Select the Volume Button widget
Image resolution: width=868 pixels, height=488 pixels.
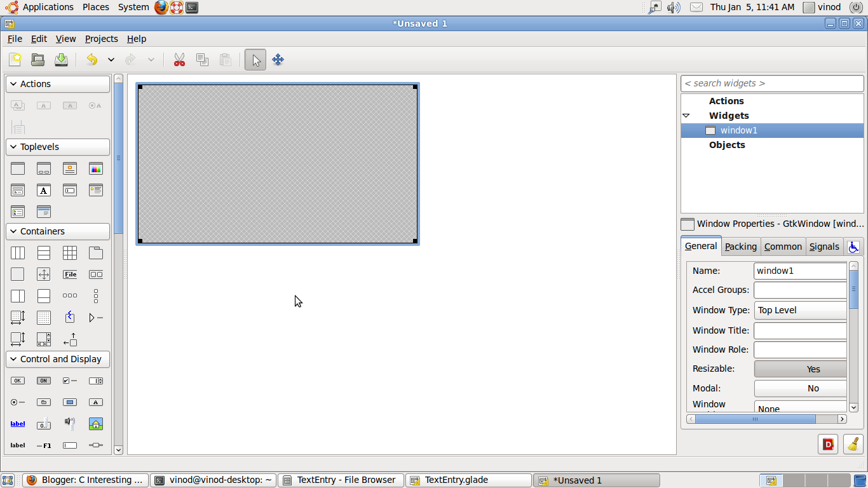click(70, 423)
